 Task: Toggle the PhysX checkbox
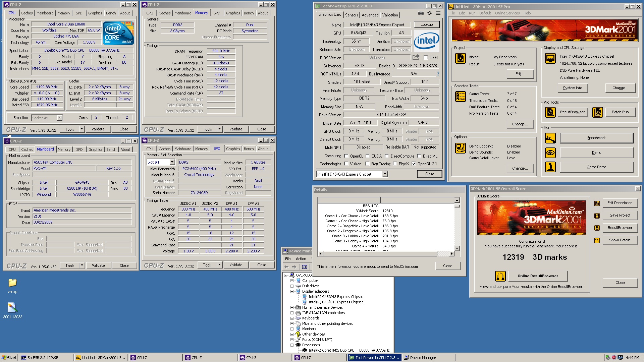point(395,164)
